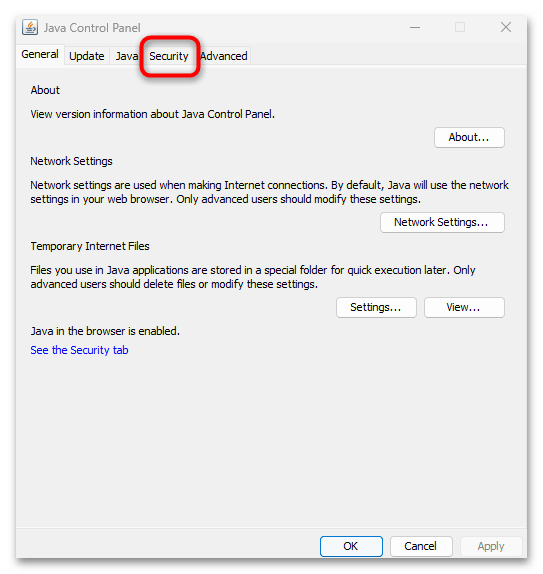This screenshot has height=574, width=543.
Task: Open Network Settings... dialog button
Action: 442,222
